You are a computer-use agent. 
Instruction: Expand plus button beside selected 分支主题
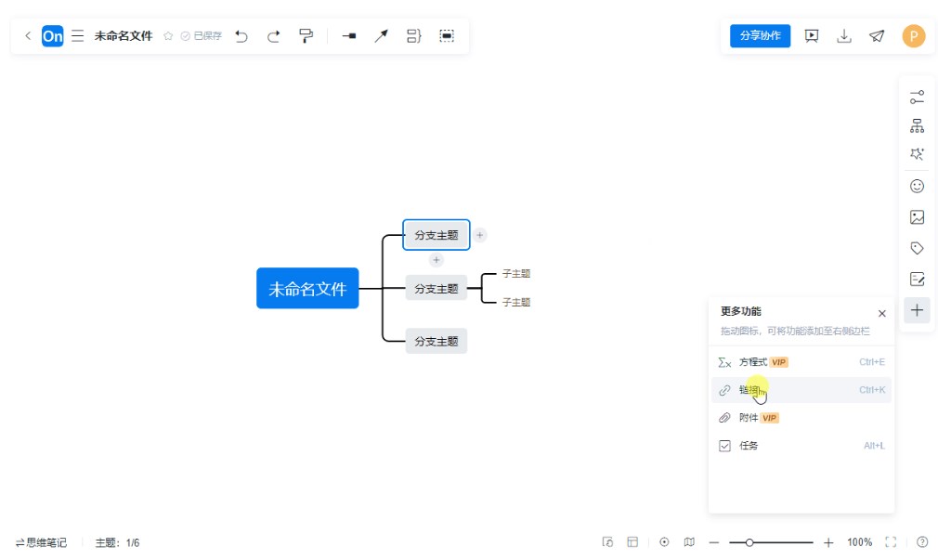pos(480,235)
